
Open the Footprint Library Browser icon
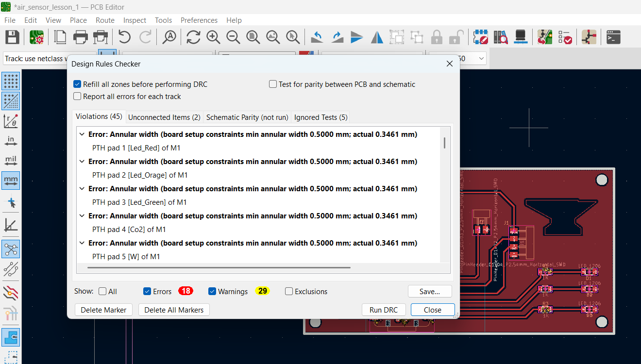501,37
